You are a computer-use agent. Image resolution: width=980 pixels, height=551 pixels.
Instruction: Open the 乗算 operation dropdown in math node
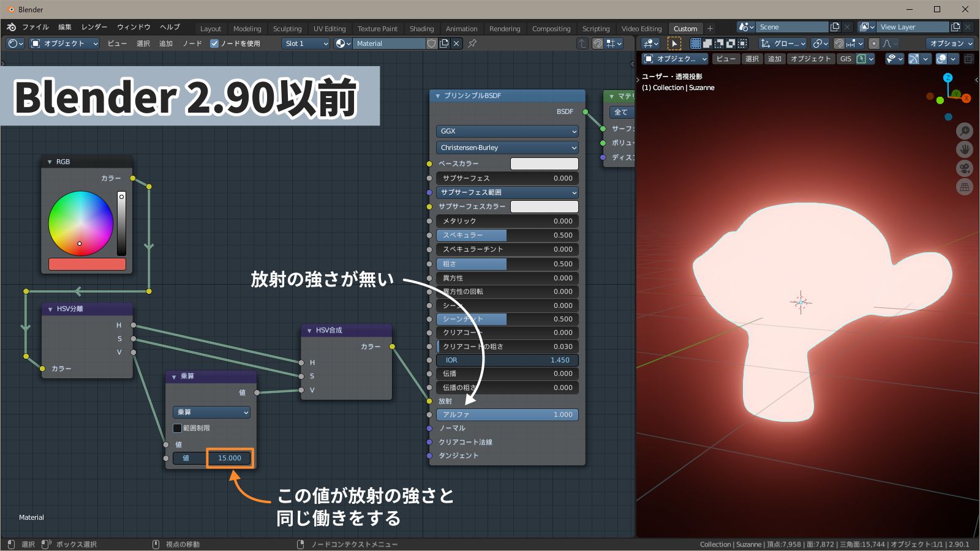coord(211,412)
